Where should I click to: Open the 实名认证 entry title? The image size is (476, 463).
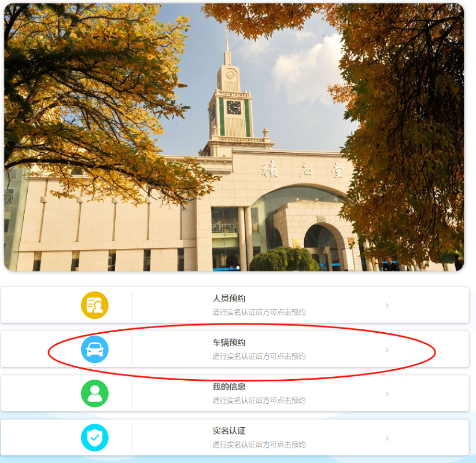pos(229,431)
